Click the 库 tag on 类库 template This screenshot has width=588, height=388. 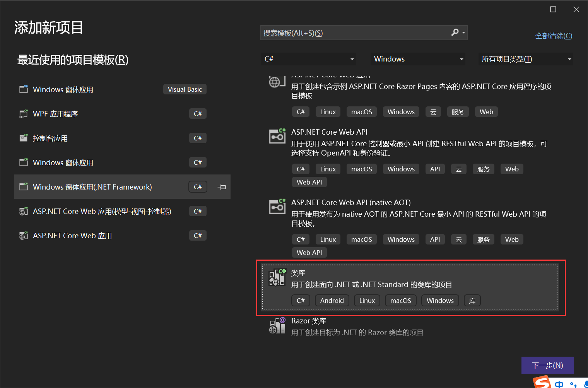[472, 301]
